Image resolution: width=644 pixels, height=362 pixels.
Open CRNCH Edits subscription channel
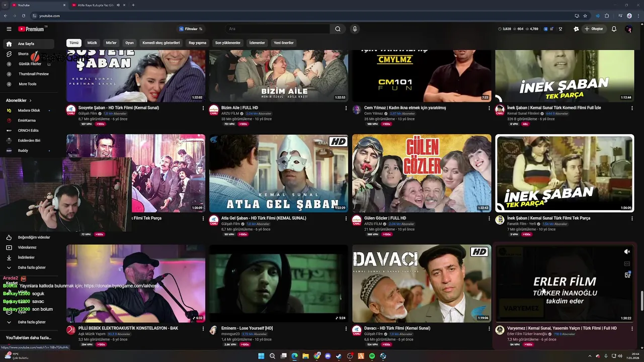[x=28, y=131]
